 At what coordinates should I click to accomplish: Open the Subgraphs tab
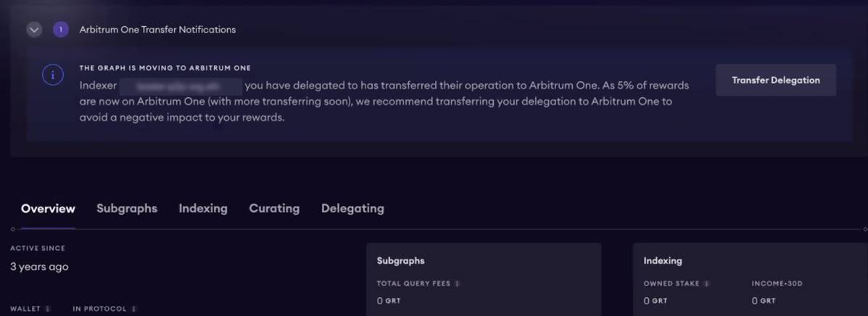pyautogui.click(x=127, y=209)
